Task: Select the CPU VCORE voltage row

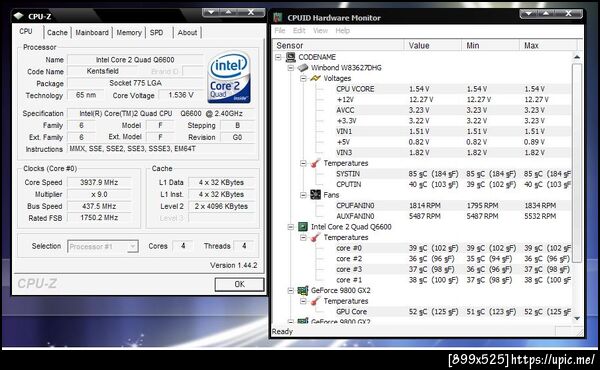Action: (452, 89)
